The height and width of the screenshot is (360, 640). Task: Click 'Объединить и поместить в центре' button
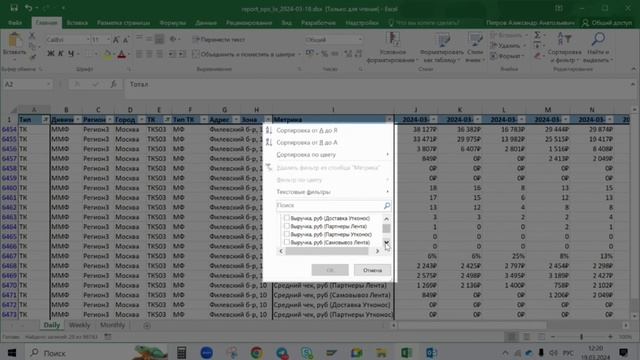pos(244,54)
